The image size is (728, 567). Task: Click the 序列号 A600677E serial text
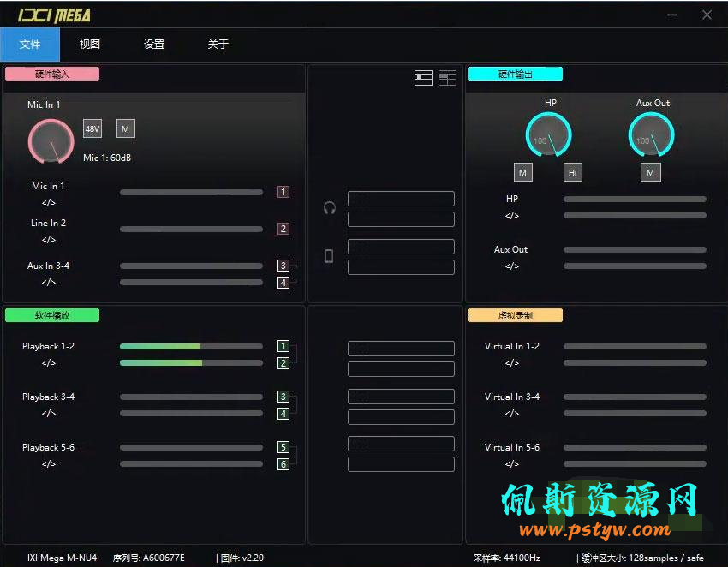[148, 558]
